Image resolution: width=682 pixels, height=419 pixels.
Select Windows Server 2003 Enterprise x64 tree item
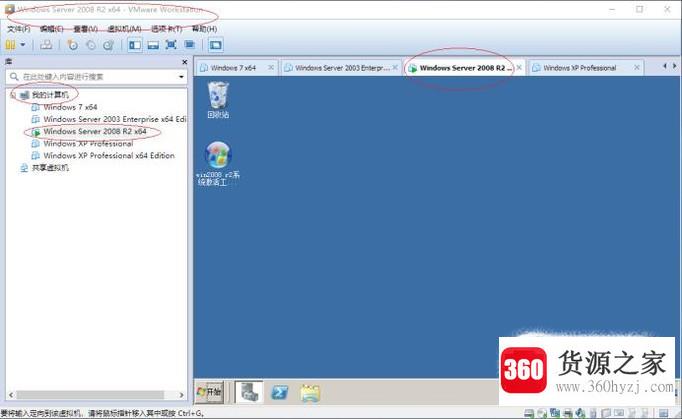click(x=115, y=119)
